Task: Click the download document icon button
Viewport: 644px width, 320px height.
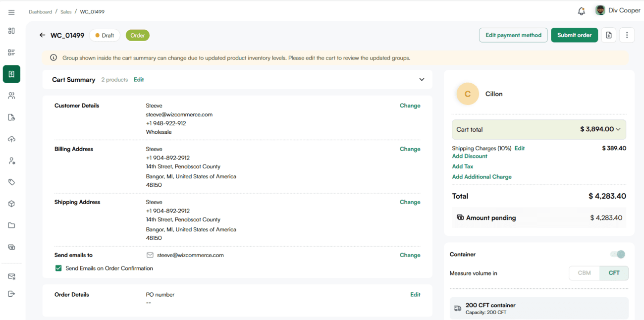Action: pos(608,35)
